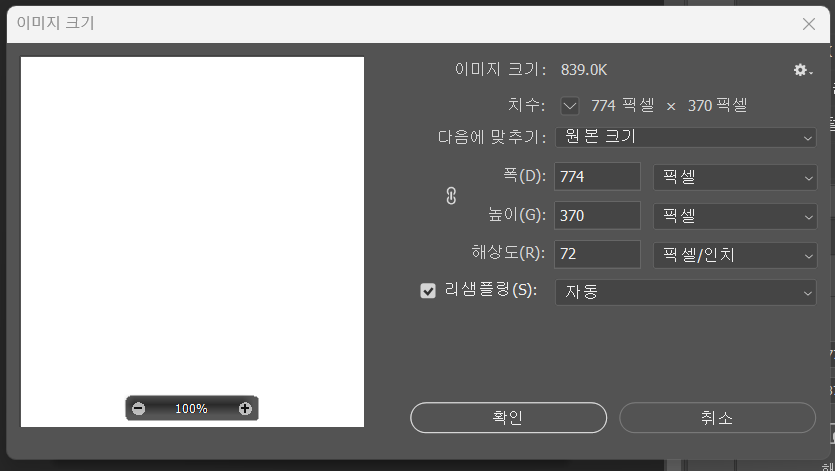Zoom in the preview with plus icon
The height and width of the screenshot is (471, 835).
click(x=245, y=408)
